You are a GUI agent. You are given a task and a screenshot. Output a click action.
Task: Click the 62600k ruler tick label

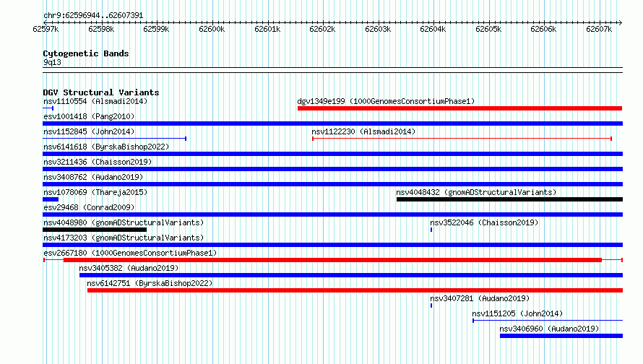pyautogui.click(x=212, y=29)
